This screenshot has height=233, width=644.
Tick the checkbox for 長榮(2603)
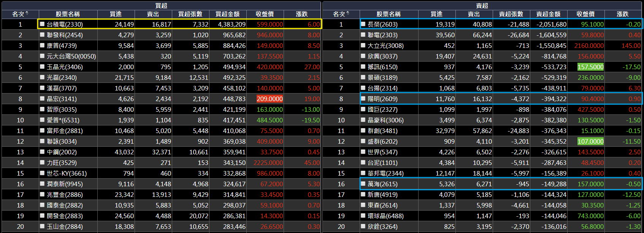363,24
